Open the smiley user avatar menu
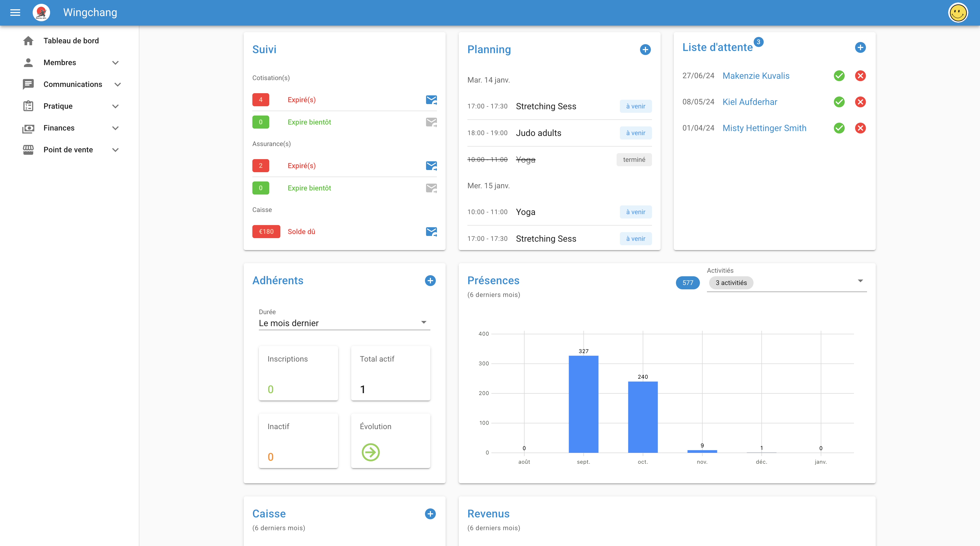 tap(958, 13)
